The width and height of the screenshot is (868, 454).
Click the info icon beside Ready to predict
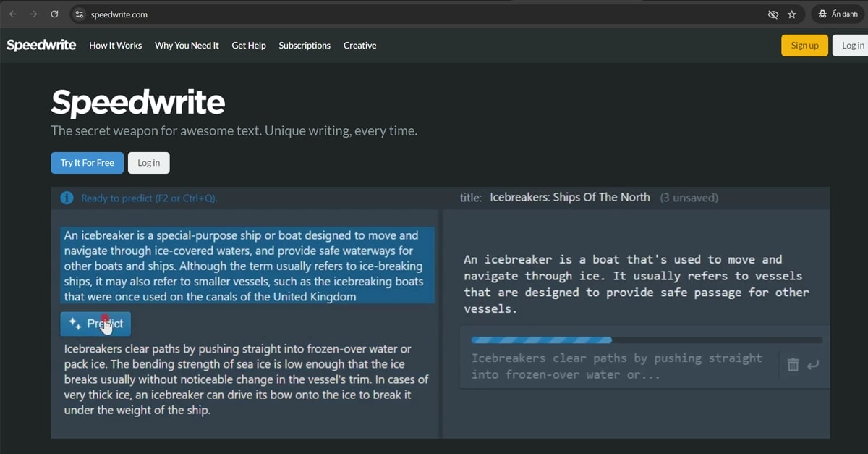coord(67,198)
